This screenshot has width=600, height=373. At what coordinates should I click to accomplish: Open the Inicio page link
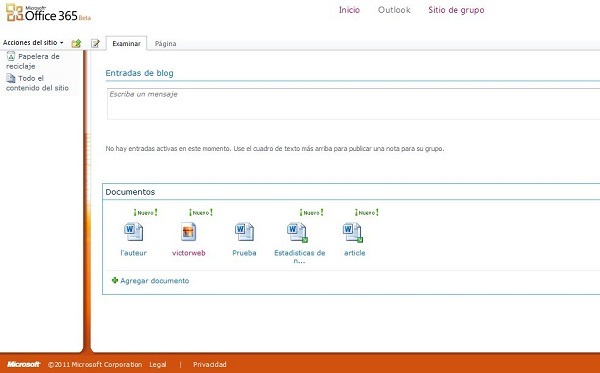(349, 10)
